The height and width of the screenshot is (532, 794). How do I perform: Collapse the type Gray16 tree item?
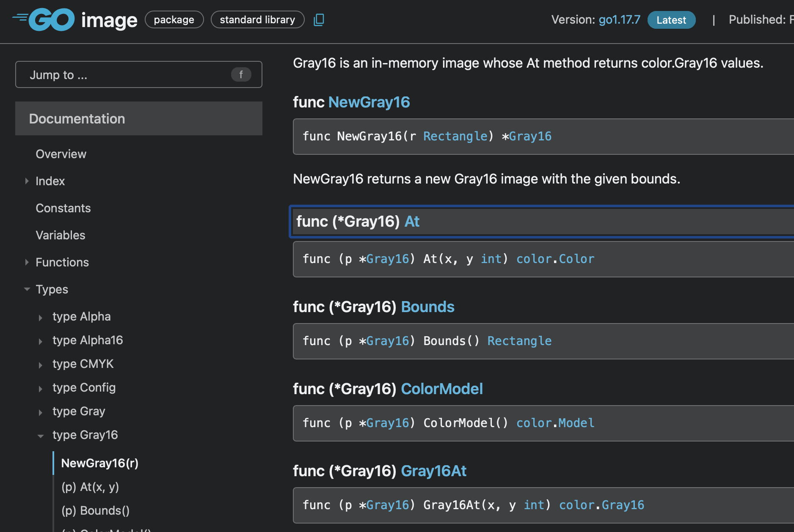[x=41, y=436]
